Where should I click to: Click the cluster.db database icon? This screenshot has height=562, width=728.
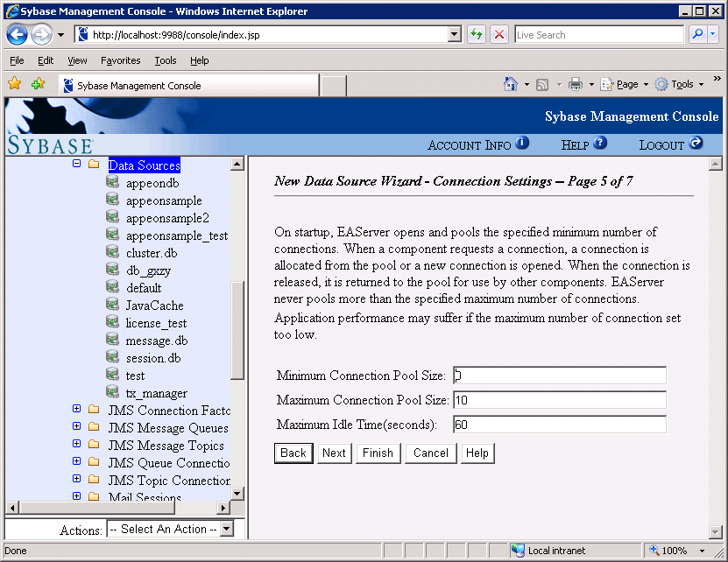tap(112, 251)
